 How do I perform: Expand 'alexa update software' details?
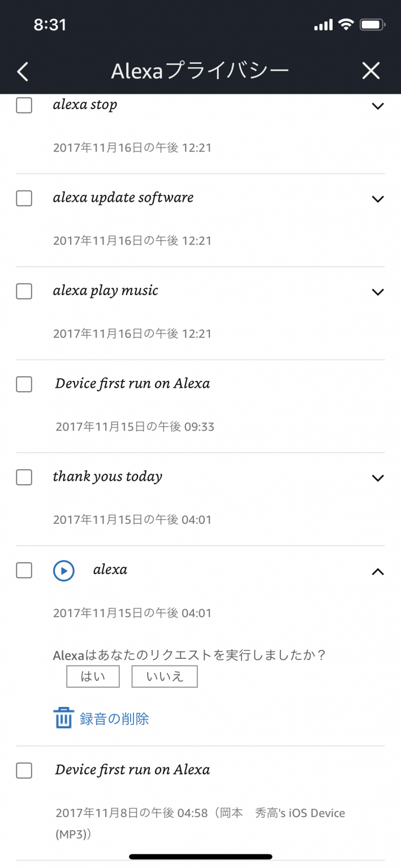pos(377,199)
